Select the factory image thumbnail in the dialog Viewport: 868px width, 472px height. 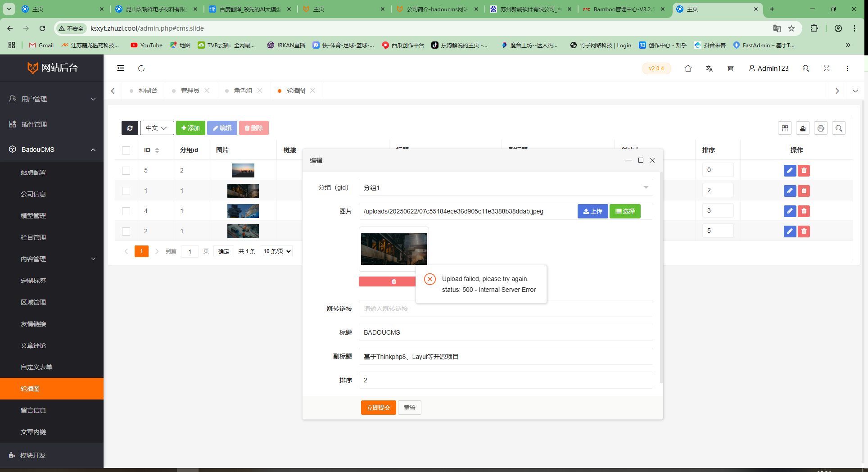click(393, 249)
